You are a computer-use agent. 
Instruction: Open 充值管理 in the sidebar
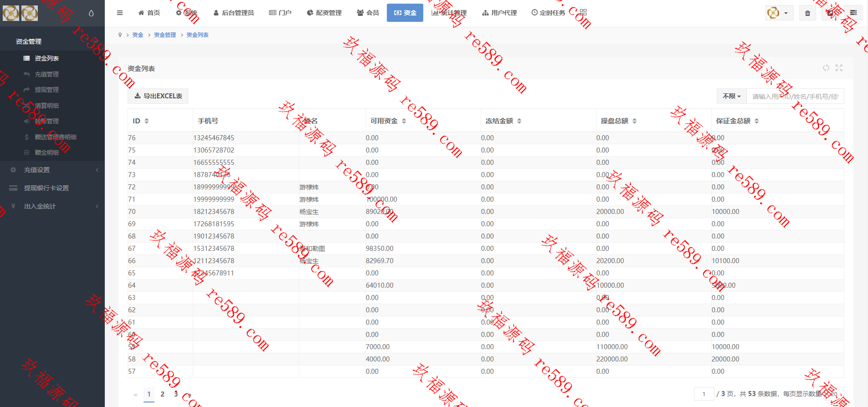tap(52, 74)
